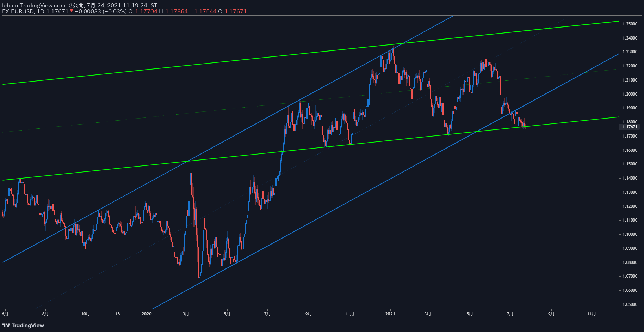Click the close value C:1.17671
The height and width of the screenshot is (332, 644).
coord(233,11)
